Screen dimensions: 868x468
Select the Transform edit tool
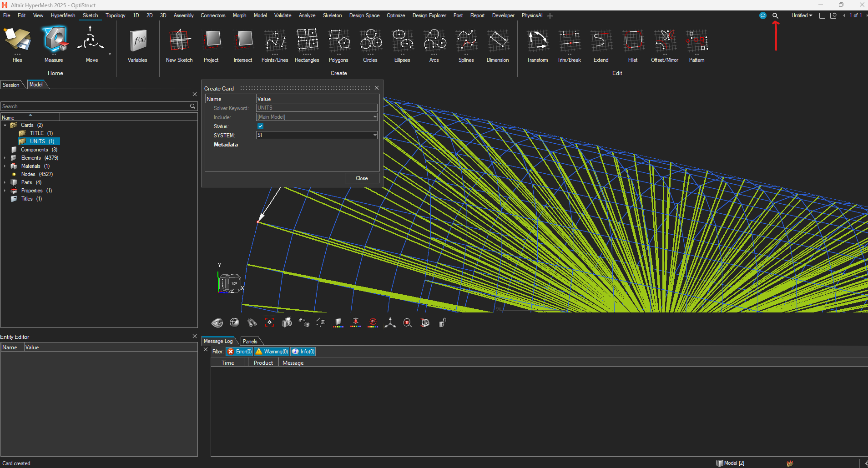[537, 45]
